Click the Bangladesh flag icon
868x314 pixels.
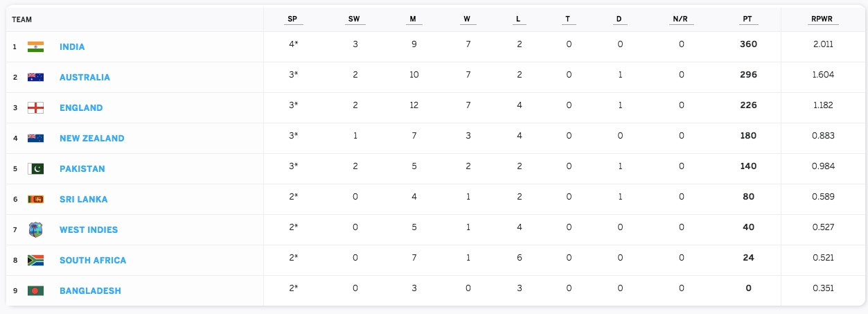point(35,290)
